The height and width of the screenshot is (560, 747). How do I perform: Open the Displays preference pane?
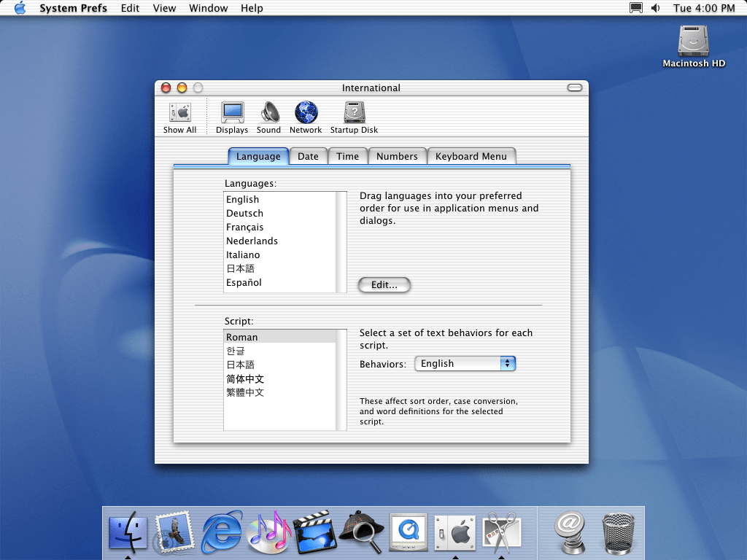click(232, 117)
